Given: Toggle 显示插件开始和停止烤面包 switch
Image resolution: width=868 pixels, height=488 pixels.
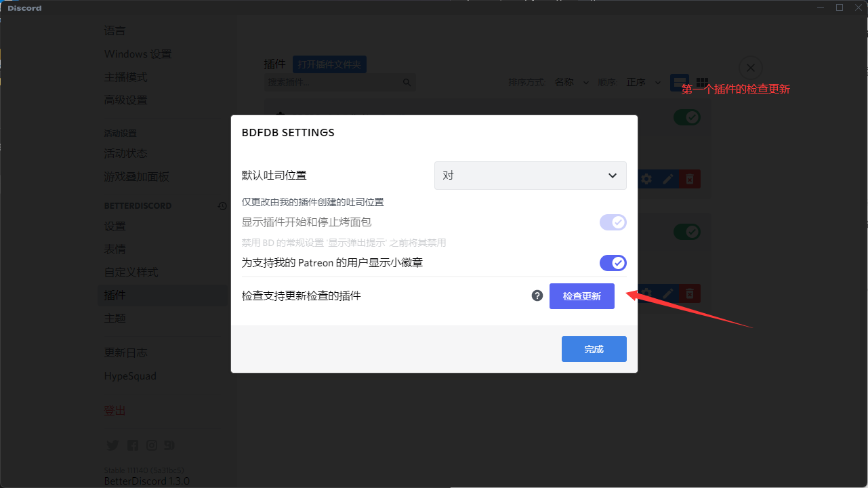Looking at the screenshot, I should coord(613,222).
